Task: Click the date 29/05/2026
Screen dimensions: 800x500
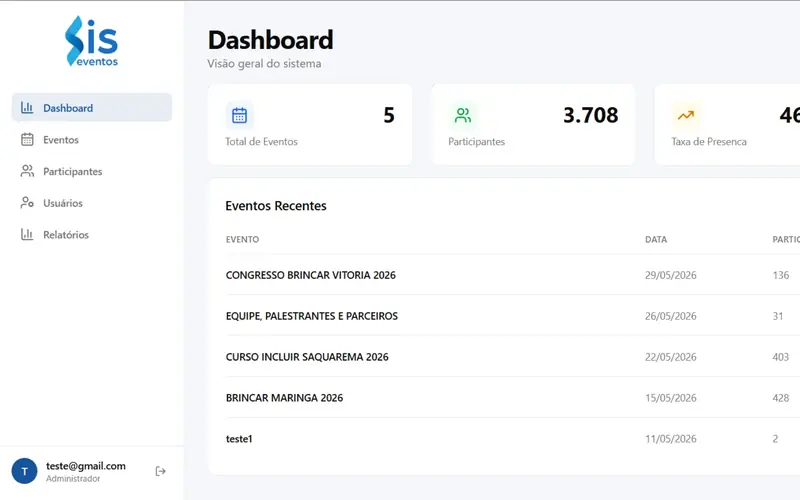Action: (x=670, y=275)
